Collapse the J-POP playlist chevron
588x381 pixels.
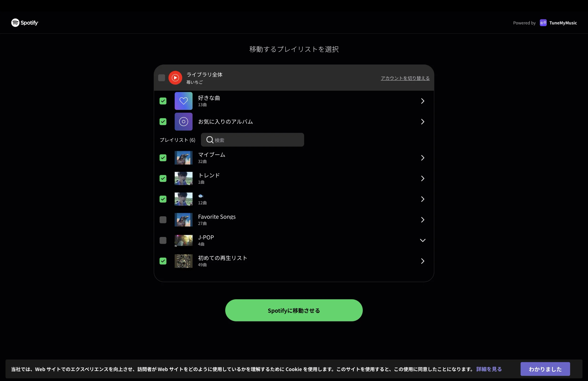[x=422, y=241]
